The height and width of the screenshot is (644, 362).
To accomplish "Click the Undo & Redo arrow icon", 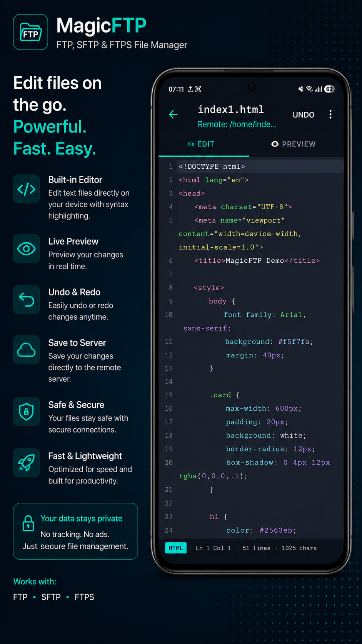I will click(x=27, y=300).
